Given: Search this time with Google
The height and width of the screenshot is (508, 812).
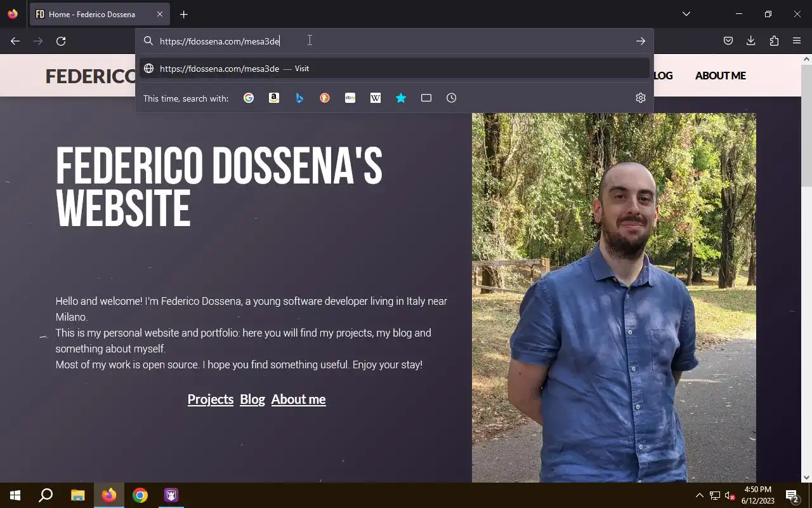Looking at the screenshot, I should pos(249,98).
